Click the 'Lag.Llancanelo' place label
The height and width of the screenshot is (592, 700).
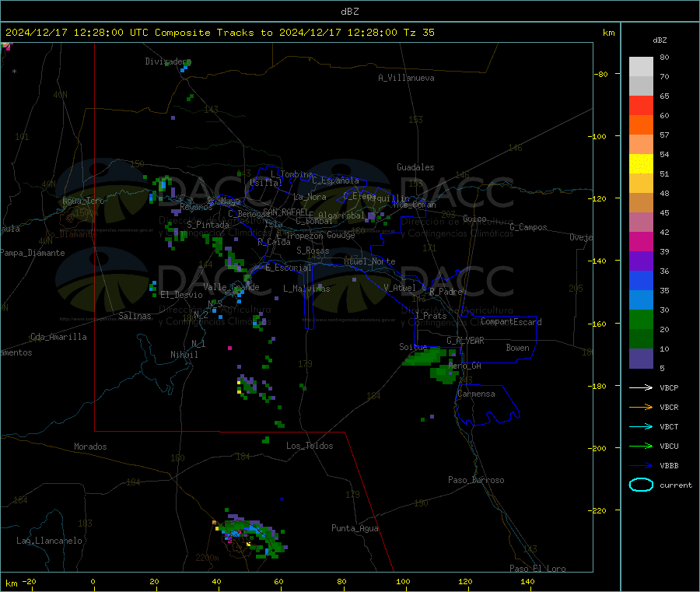[x=49, y=541]
